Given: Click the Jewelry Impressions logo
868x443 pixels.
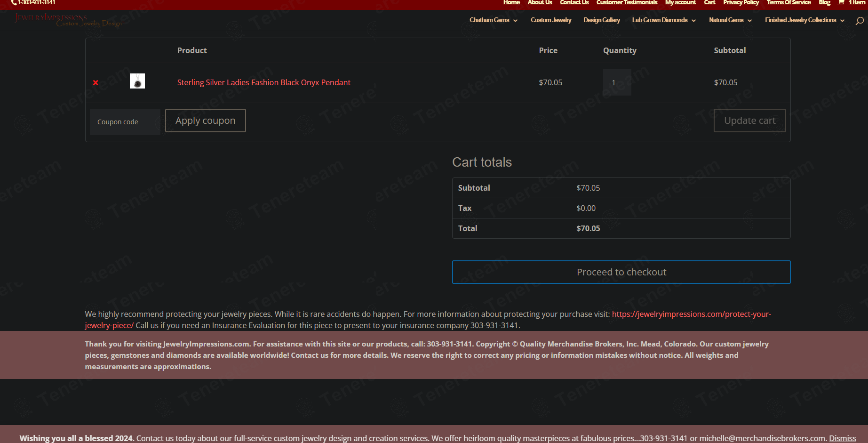Looking at the screenshot, I should (x=68, y=20).
